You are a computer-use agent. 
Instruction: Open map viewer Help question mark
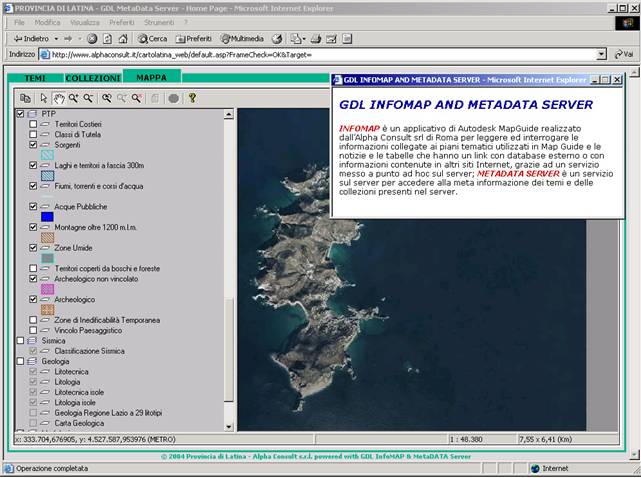point(192,98)
